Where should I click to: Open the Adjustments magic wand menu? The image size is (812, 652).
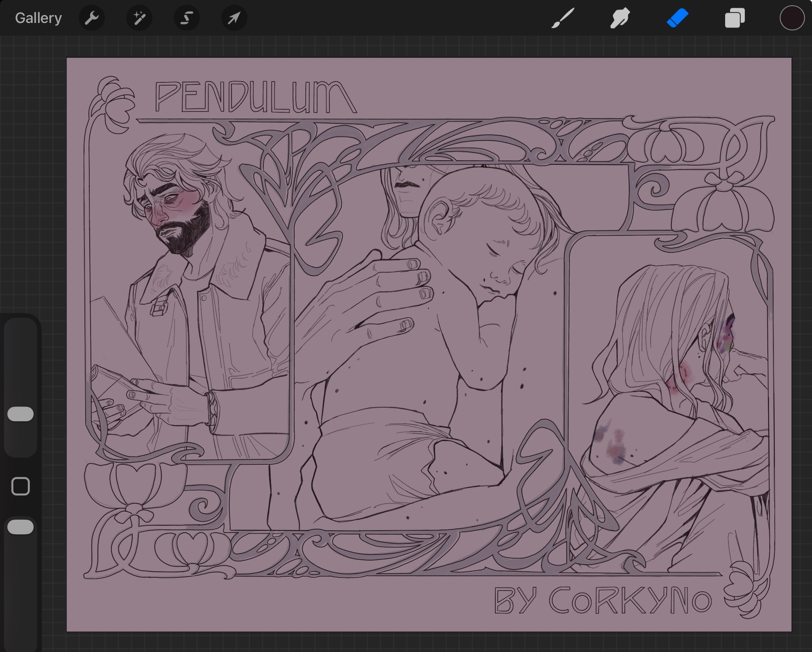(139, 18)
